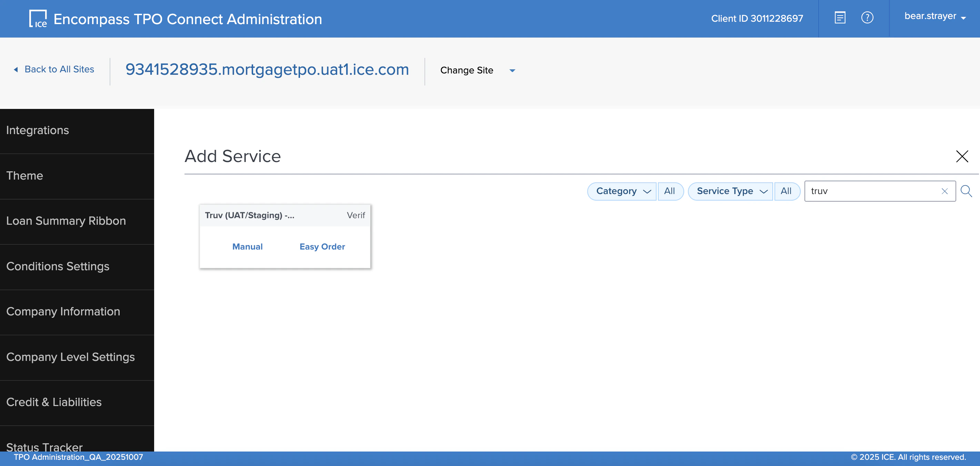The image size is (980, 466).
Task: Select Integrations in the sidebar
Action: pos(37,130)
